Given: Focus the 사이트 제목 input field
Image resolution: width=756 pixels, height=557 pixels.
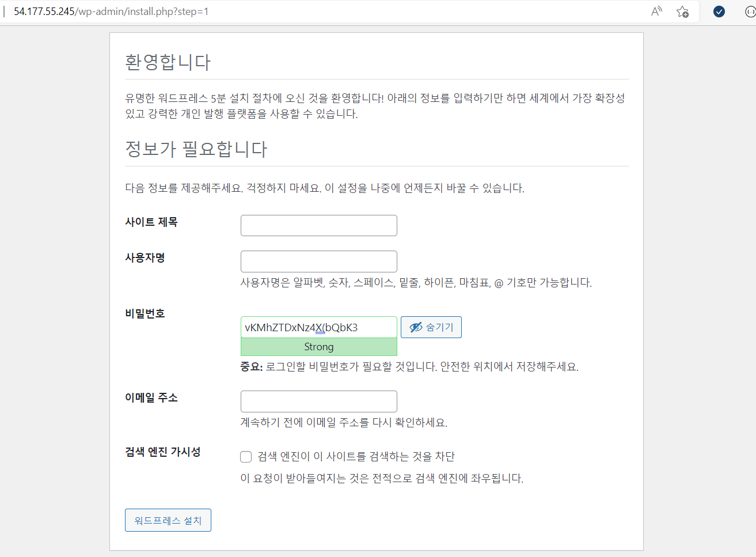Looking at the screenshot, I should tap(319, 225).
